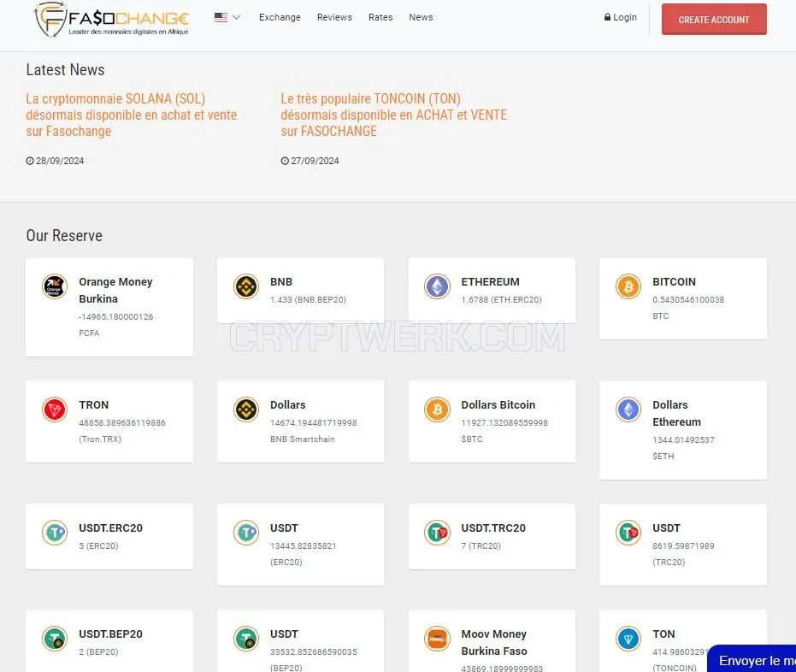Click the USDT 8619.59871989 (TRC20) icon

628,533
